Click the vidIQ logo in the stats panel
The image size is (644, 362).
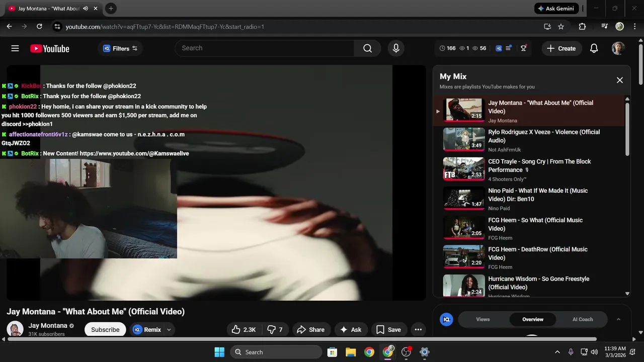coord(446,319)
